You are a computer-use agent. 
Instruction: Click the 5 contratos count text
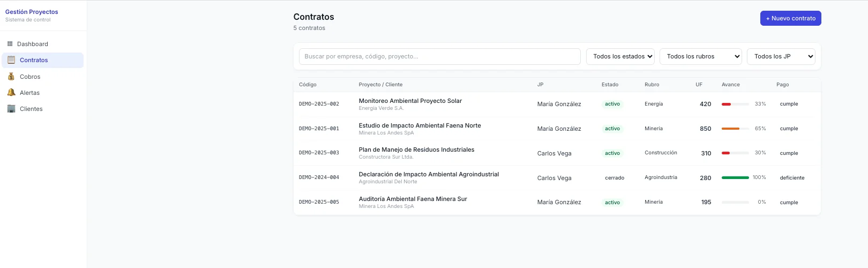[309, 28]
